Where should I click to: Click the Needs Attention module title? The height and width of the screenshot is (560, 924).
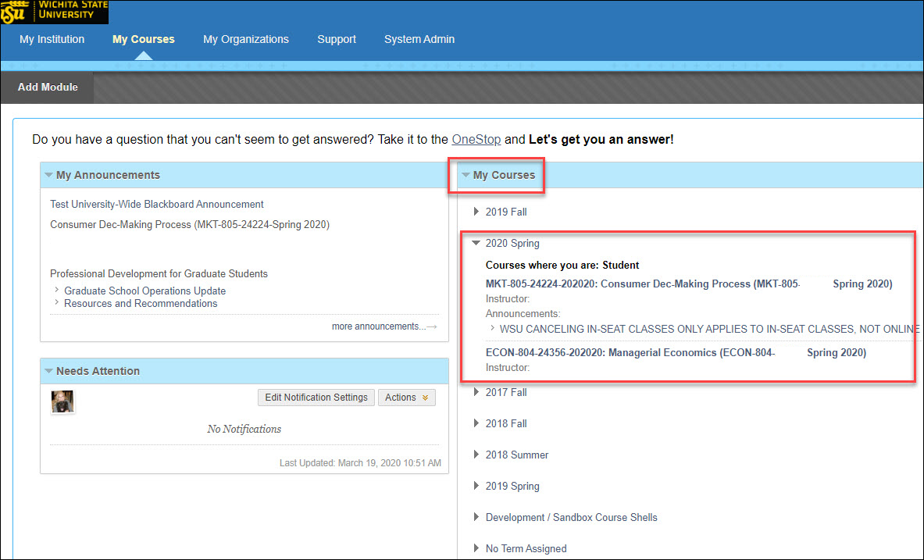(98, 371)
